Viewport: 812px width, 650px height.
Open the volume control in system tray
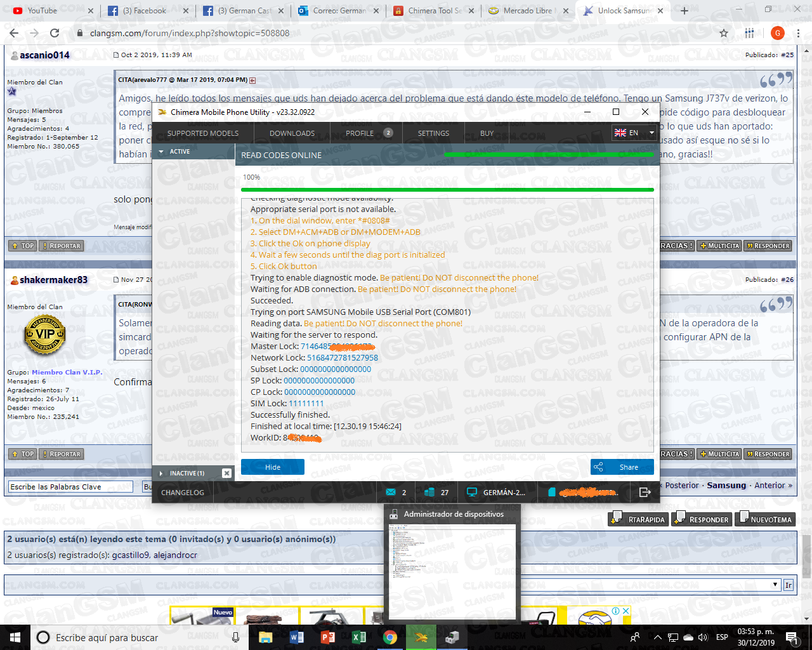(x=703, y=637)
